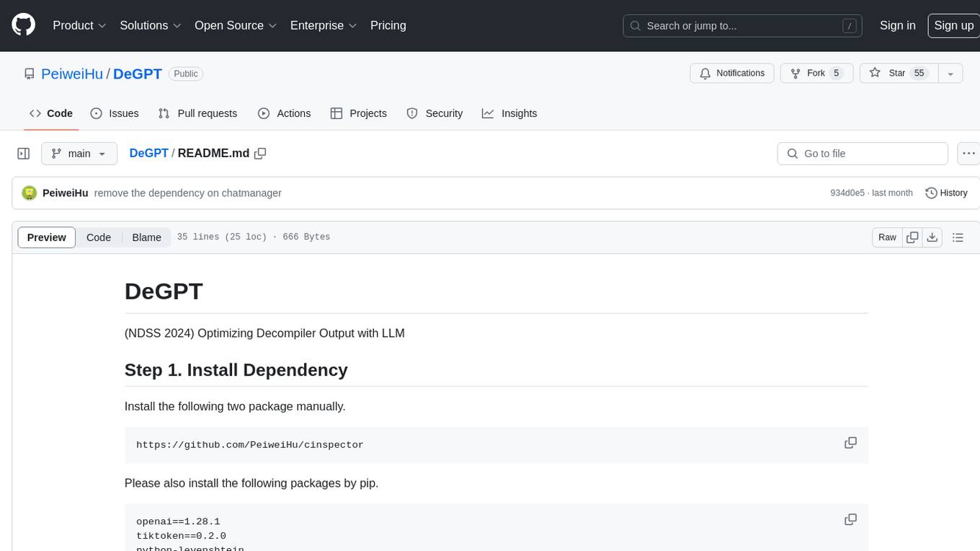Switch to the Blame view
Image resolution: width=980 pixels, height=551 pixels.
[x=147, y=237]
